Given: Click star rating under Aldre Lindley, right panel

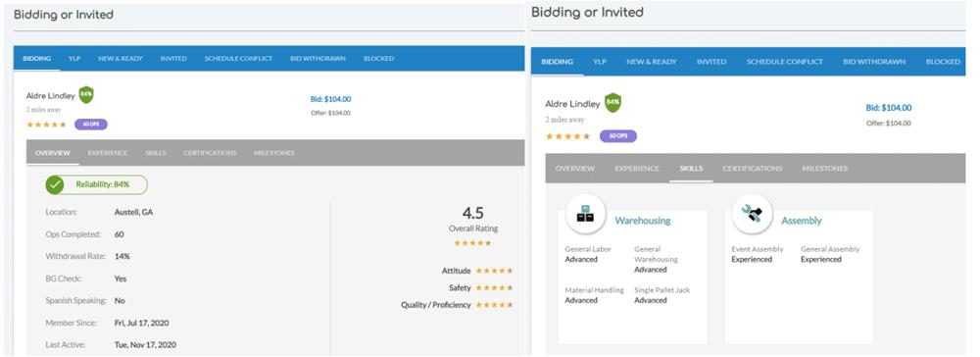Looking at the screenshot, I should (x=567, y=136).
